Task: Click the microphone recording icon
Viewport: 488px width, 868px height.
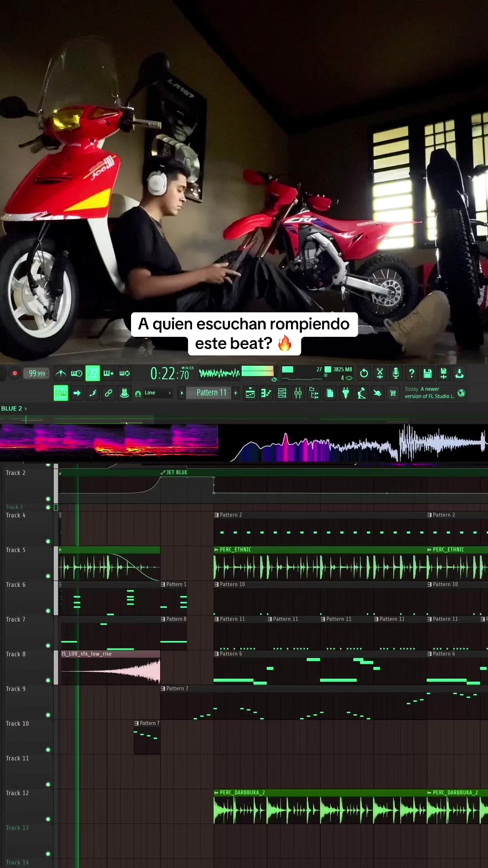Action: [x=395, y=373]
